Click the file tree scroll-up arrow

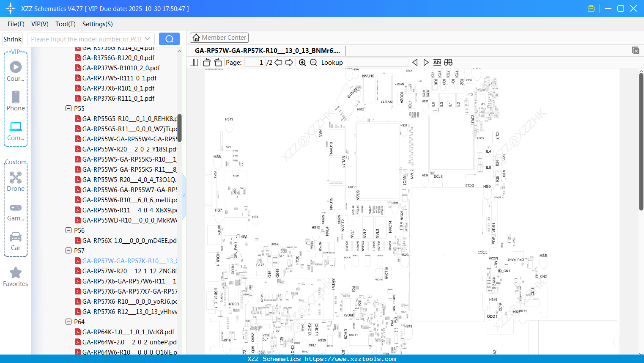179,51
